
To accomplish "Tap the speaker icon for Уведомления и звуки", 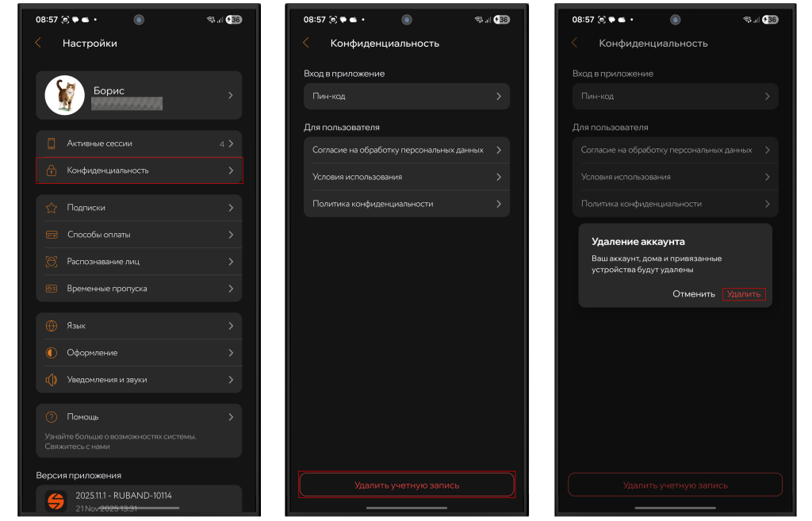I will (x=52, y=380).
